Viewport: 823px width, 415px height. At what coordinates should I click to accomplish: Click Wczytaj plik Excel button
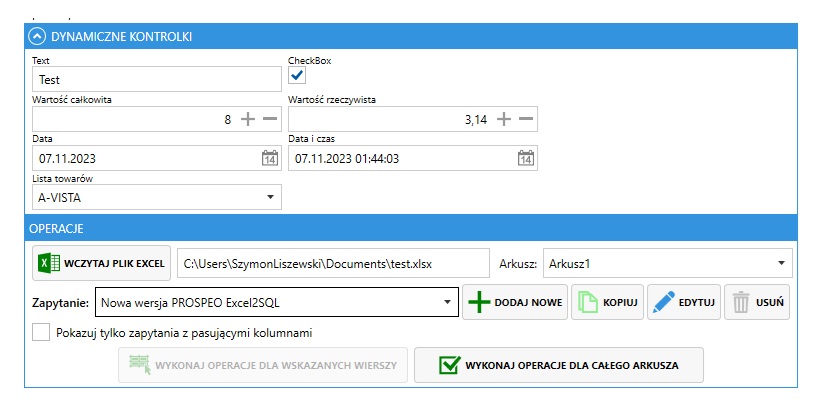click(101, 263)
